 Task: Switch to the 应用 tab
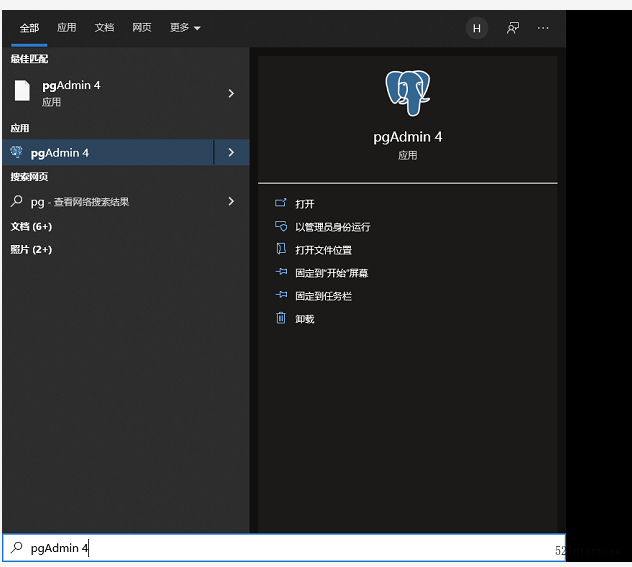[67, 27]
